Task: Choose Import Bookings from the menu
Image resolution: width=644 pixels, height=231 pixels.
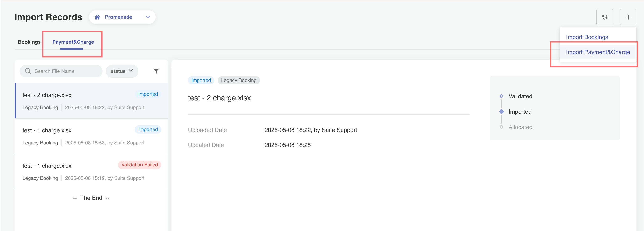Action: pyautogui.click(x=587, y=37)
